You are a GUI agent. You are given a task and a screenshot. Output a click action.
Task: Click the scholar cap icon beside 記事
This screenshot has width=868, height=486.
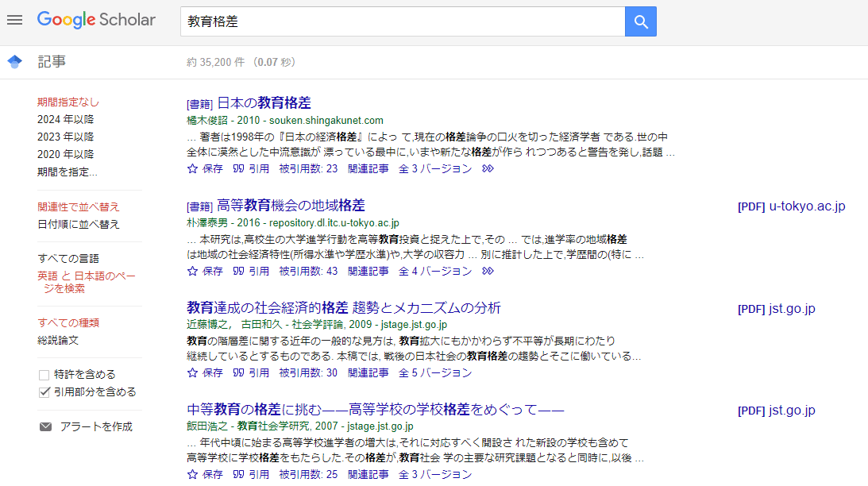(x=15, y=61)
